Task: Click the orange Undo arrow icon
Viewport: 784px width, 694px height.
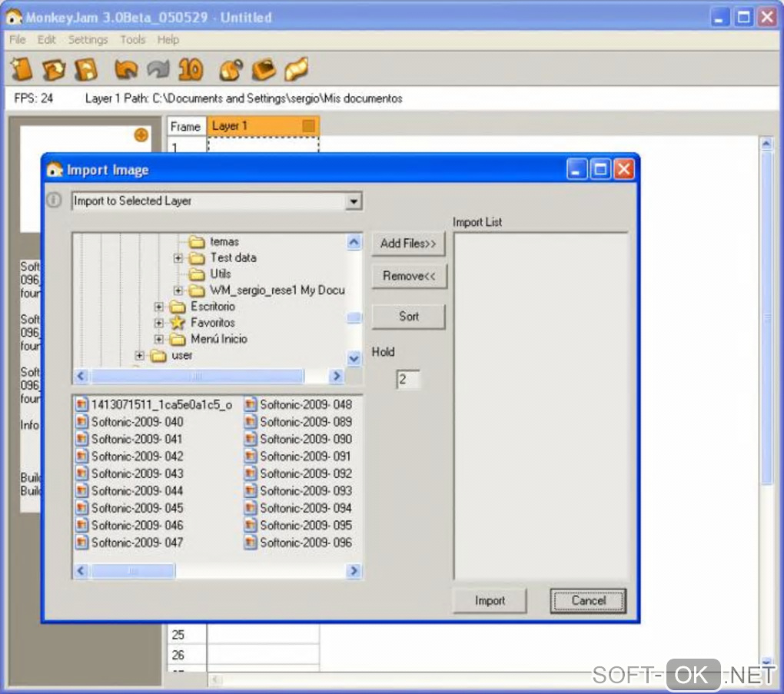Action: pos(126,69)
